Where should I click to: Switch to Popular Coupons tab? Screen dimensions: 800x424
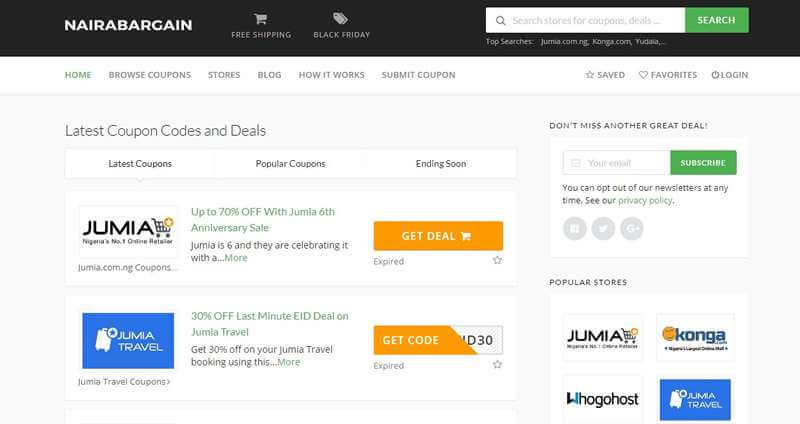[290, 164]
